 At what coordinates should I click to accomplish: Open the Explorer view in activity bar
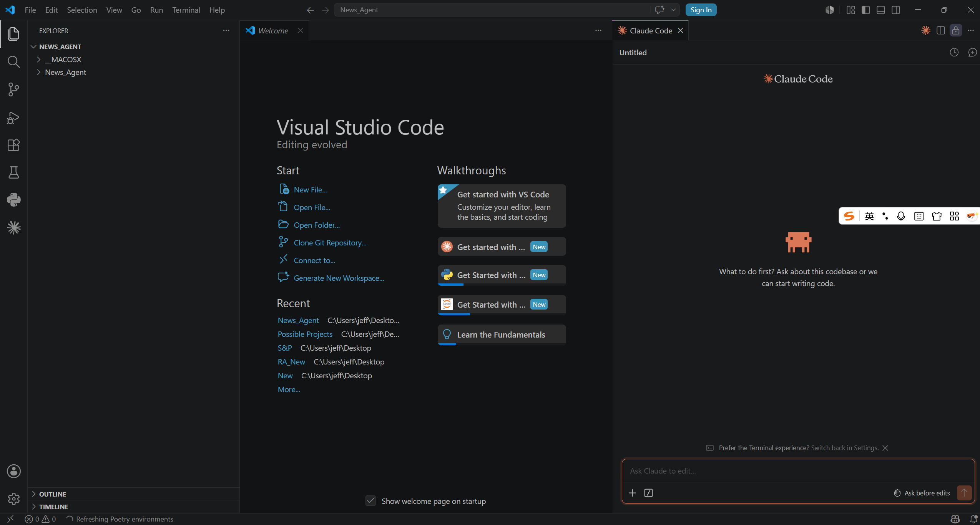pyautogui.click(x=13, y=34)
